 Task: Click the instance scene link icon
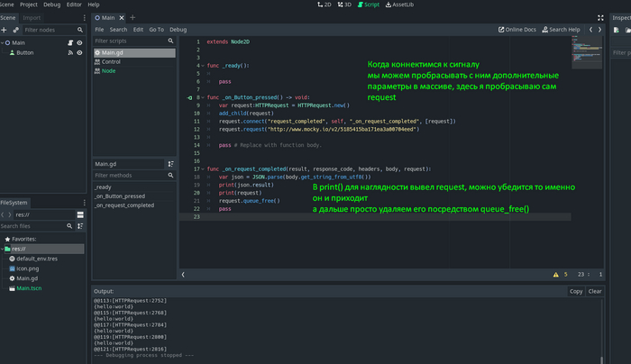click(x=15, y=30)
